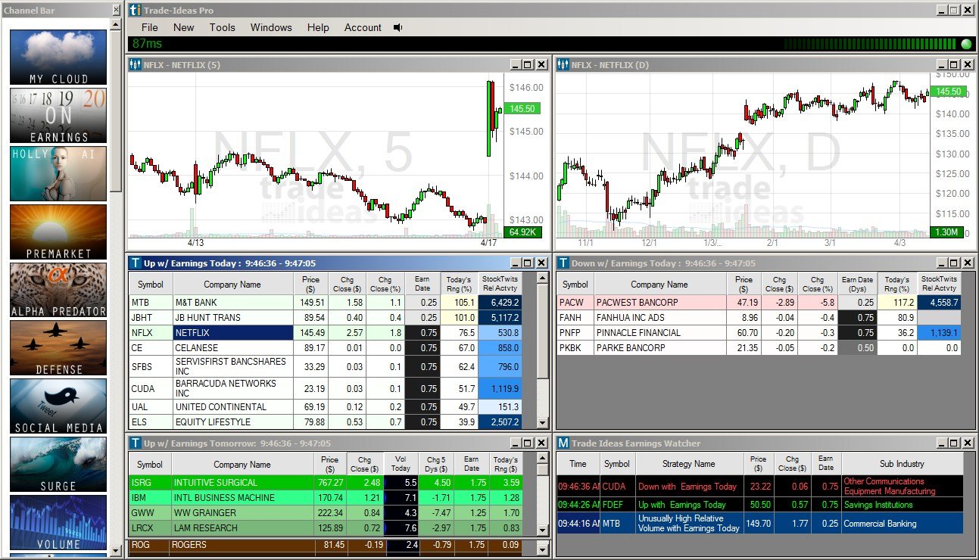979x560 pixels.
Task: Close the Channel Bar panel
Action: tap(116, 11)
